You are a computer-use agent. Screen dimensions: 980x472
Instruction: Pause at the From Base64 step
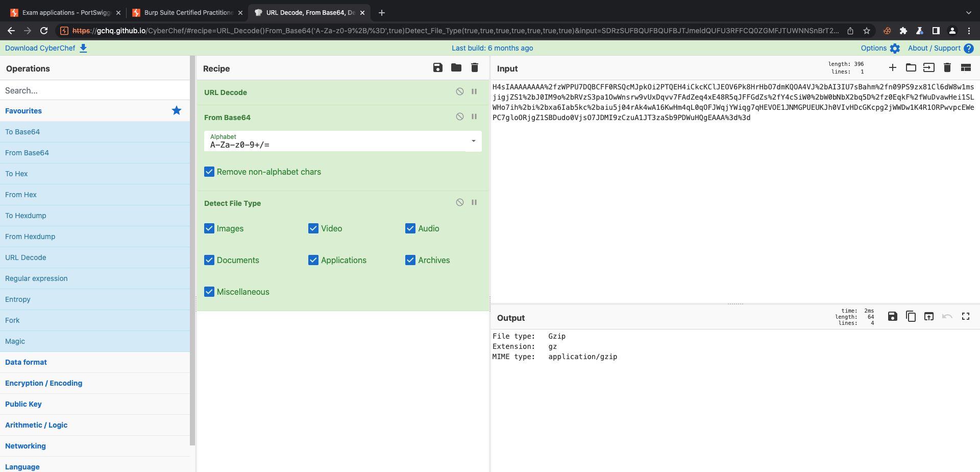(474, 116)
